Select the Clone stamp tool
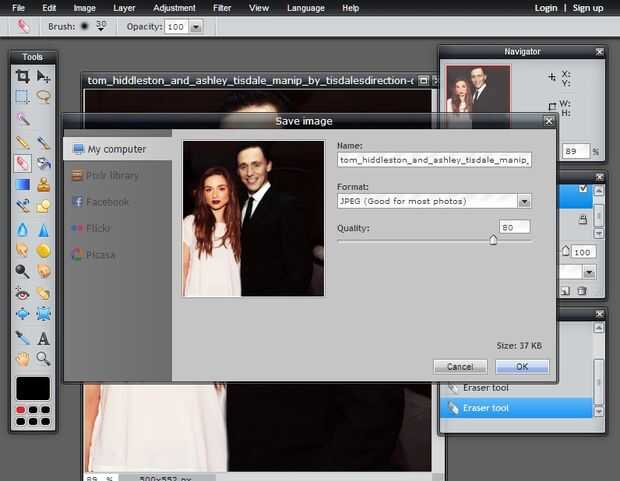This screenshot has width=620, height=481. tap(43, 184)
